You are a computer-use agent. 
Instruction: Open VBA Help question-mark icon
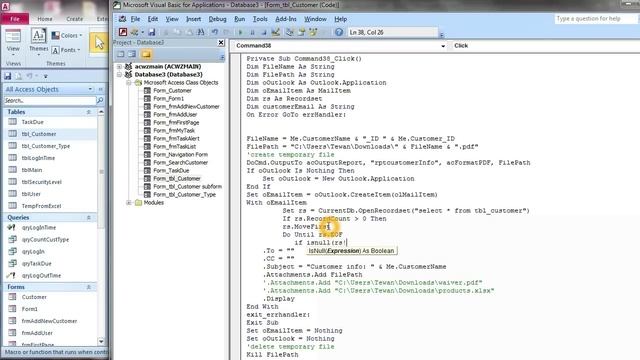click(339, 32)
